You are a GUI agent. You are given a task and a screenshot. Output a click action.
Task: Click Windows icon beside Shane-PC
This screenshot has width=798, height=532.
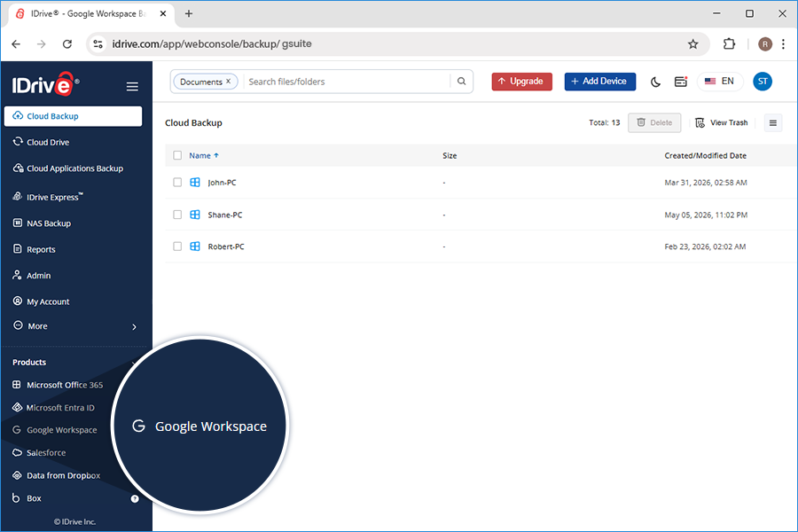pyautogui.click(x=195, y=215)
